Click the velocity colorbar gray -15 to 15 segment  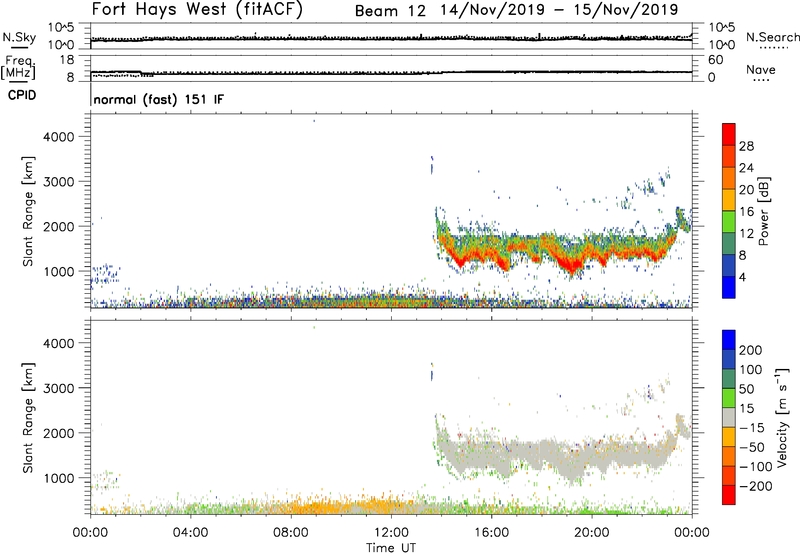point(729,418)
